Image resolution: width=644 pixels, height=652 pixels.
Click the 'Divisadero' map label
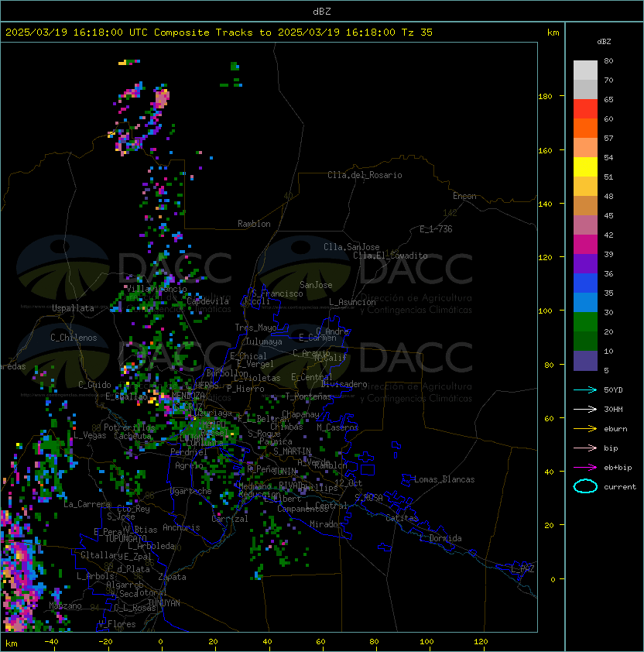[344, 384]
